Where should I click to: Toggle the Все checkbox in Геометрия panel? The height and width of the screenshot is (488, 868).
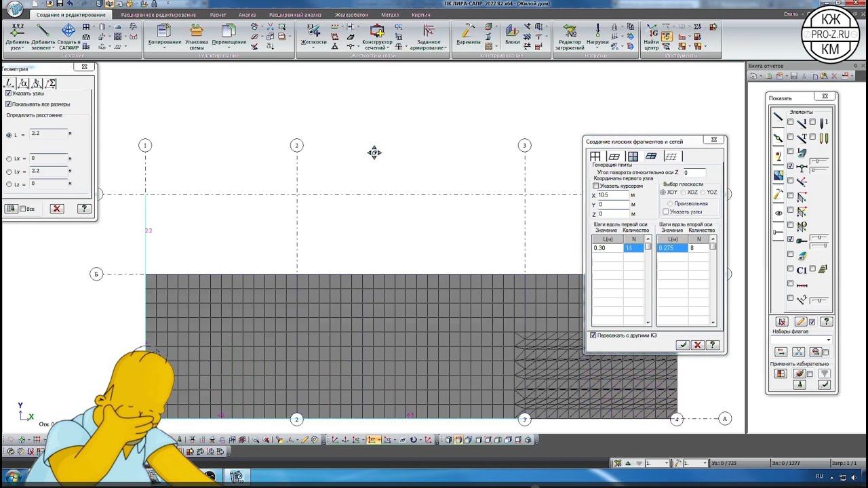[x=22, y=209]
